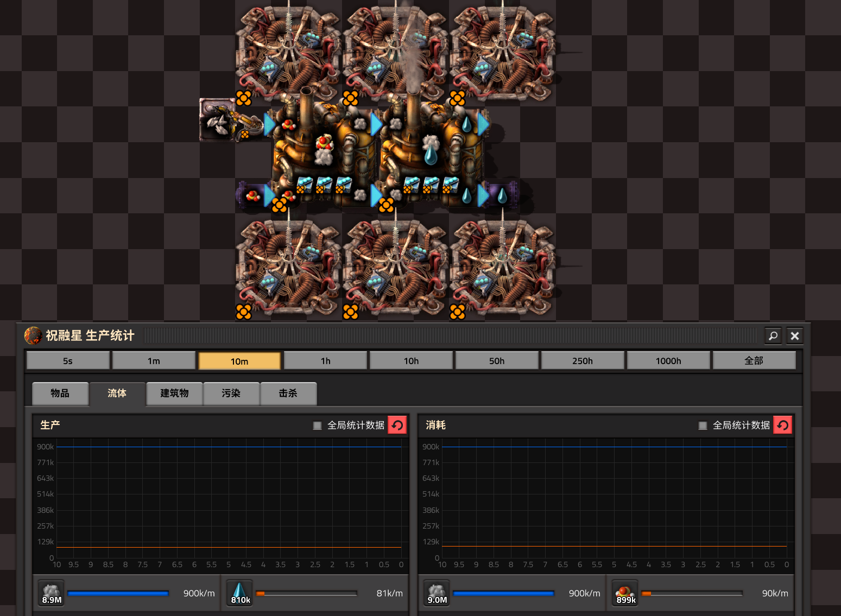This screenshot has width=841, height=616.
Task: Click the 900k/m consumption progress bar
Action: point(503,593)
